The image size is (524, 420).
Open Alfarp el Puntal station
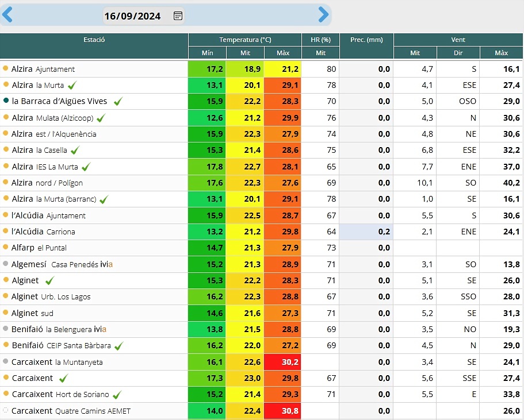39,248
